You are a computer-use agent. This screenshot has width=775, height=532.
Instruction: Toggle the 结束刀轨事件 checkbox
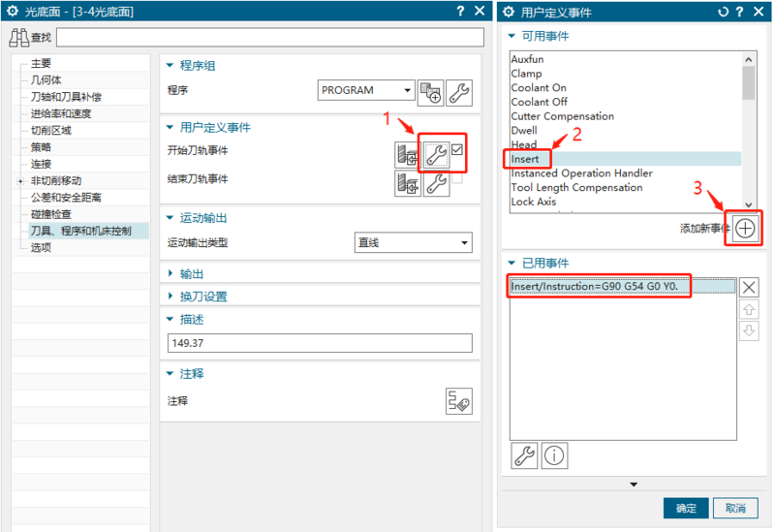[457, 178]
